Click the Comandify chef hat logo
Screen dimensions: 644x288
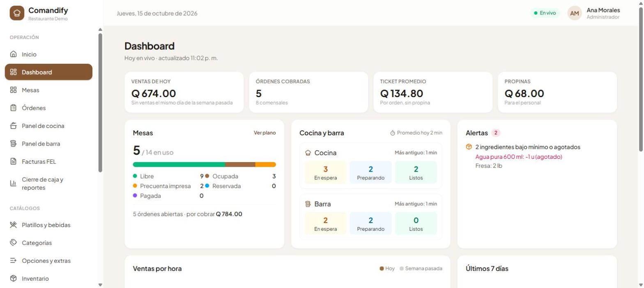click(x=17, y=13)
